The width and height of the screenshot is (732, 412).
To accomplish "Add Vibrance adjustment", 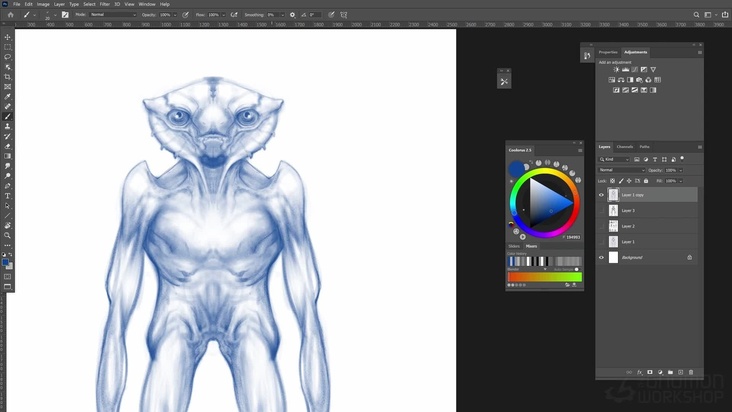I will tap(653, 70).
